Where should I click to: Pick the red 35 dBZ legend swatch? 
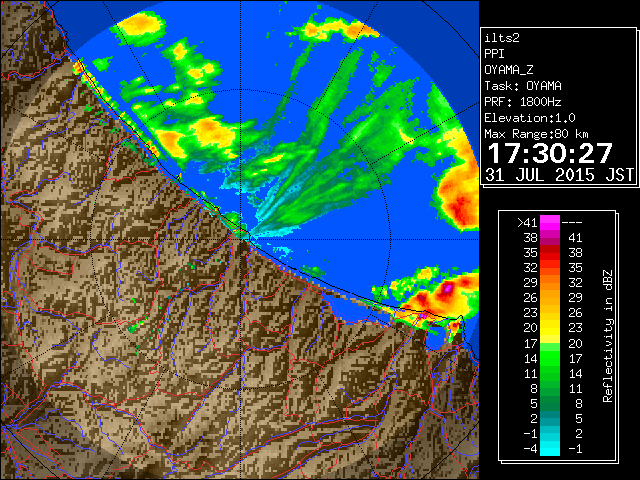pyautogui.click(x=550, y=253)
